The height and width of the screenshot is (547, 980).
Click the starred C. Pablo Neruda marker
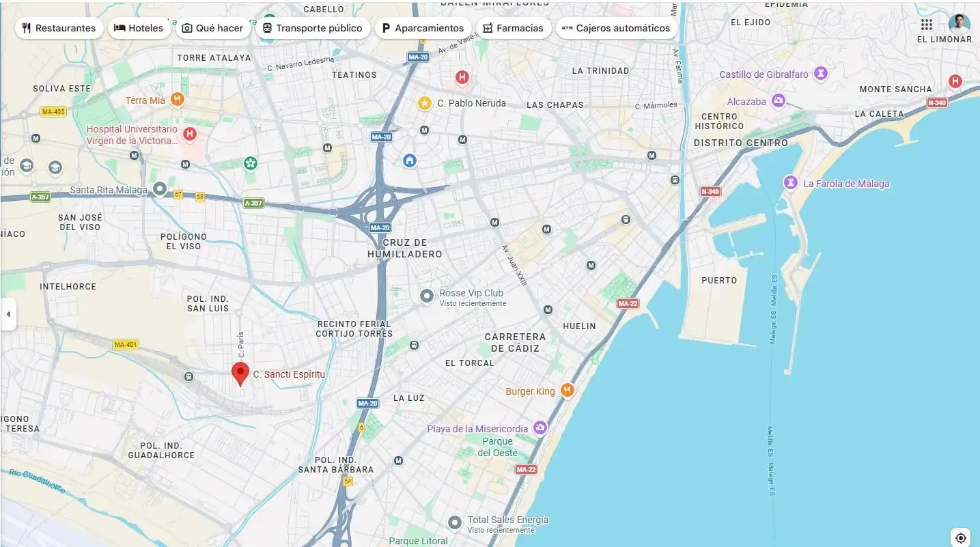pyautogui.click(x=425, y=103)
